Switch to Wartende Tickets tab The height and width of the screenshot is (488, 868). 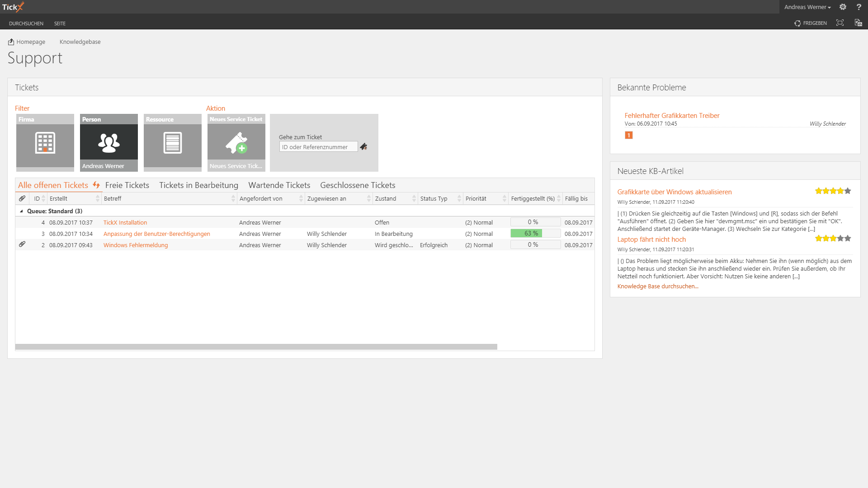click(279, 185)
